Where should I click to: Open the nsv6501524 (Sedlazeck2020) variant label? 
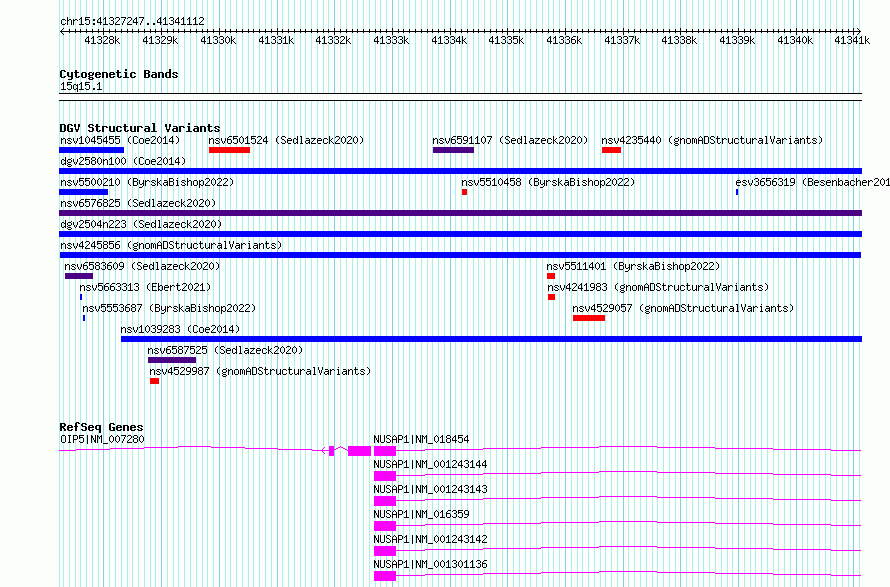[286, 140]
